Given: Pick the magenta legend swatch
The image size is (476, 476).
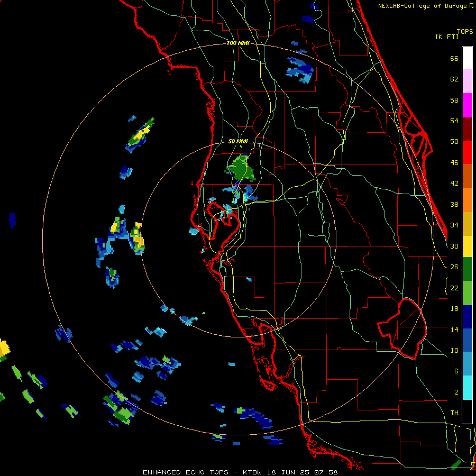Looking at the screenshot, I should click(x=467, y=105).
